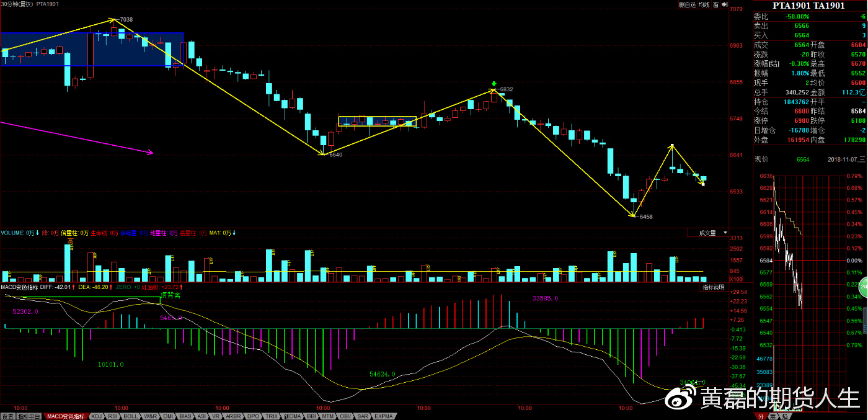Switch to the KDJ indicator tab
Viewport: 868px width, 420px height.
96,416
